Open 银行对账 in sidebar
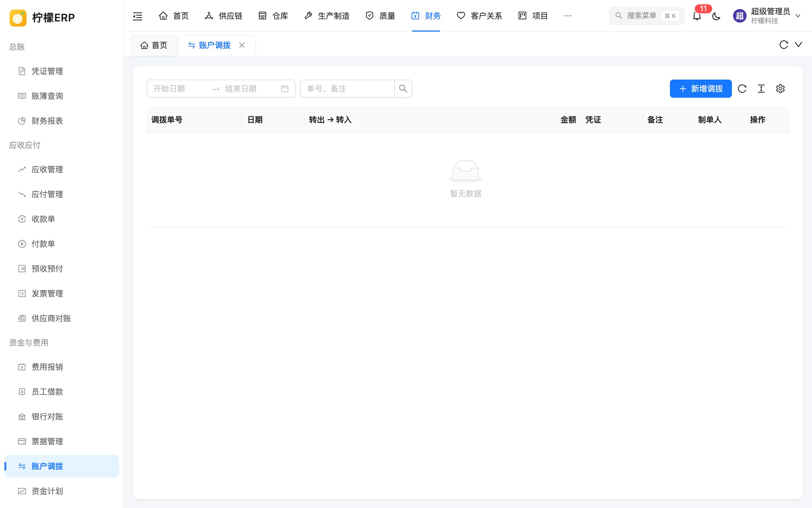 click(62, 417)
